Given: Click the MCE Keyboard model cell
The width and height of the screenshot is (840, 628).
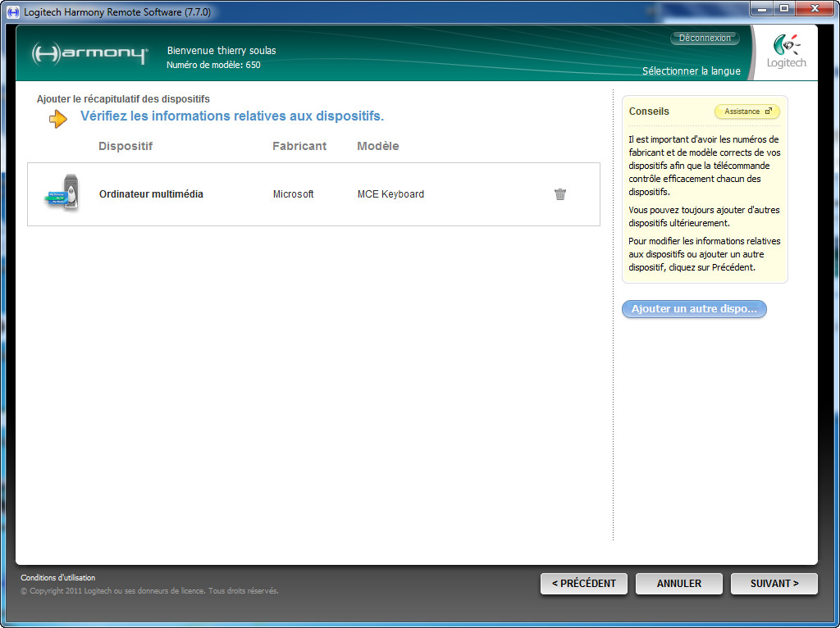Looking at the screenshot, I should (x=390, y=193).
